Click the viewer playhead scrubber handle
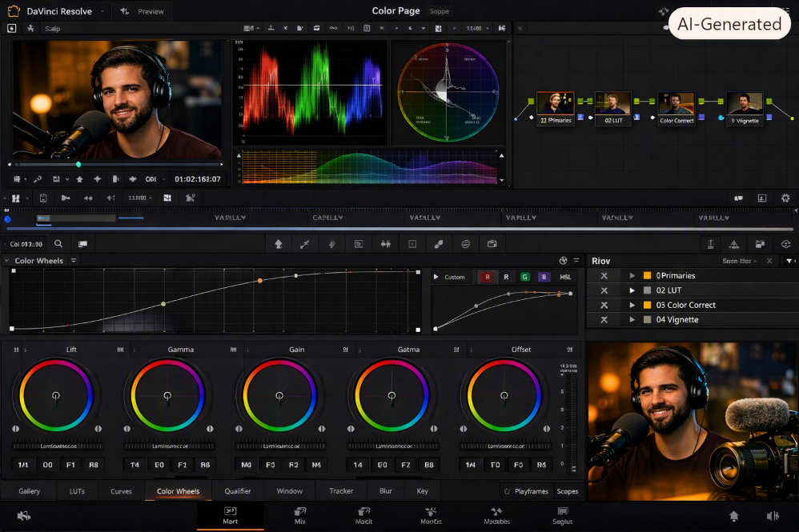 [x=78, y=165]
